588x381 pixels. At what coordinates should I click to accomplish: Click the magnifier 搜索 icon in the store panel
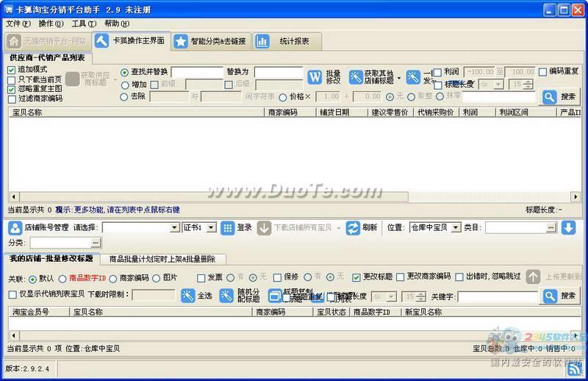pyautogui.click(x=550, y=296)
